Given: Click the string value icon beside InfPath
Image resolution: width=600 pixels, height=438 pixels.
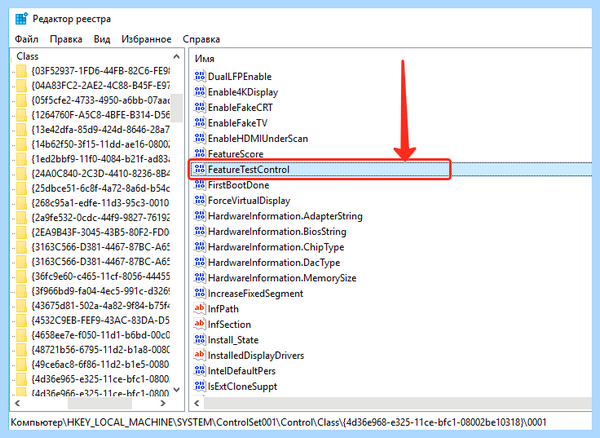Looking at the screenshot, I should point(199,308).
